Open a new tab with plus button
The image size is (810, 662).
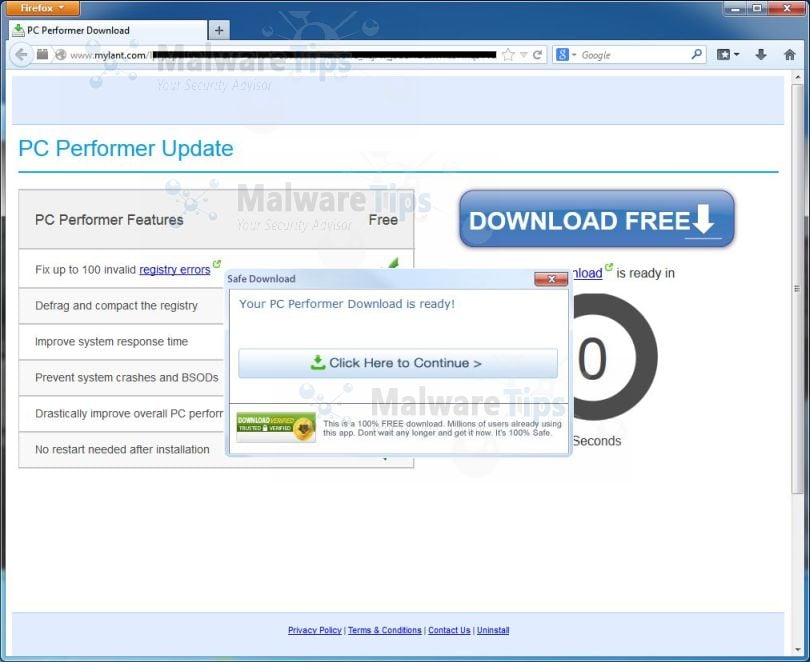[219, 30]
